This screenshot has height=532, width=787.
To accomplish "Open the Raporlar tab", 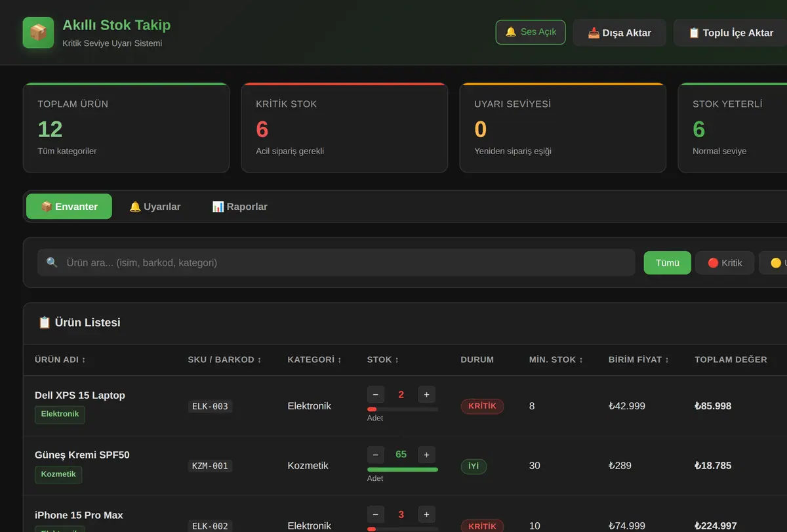I will point(239,207).
